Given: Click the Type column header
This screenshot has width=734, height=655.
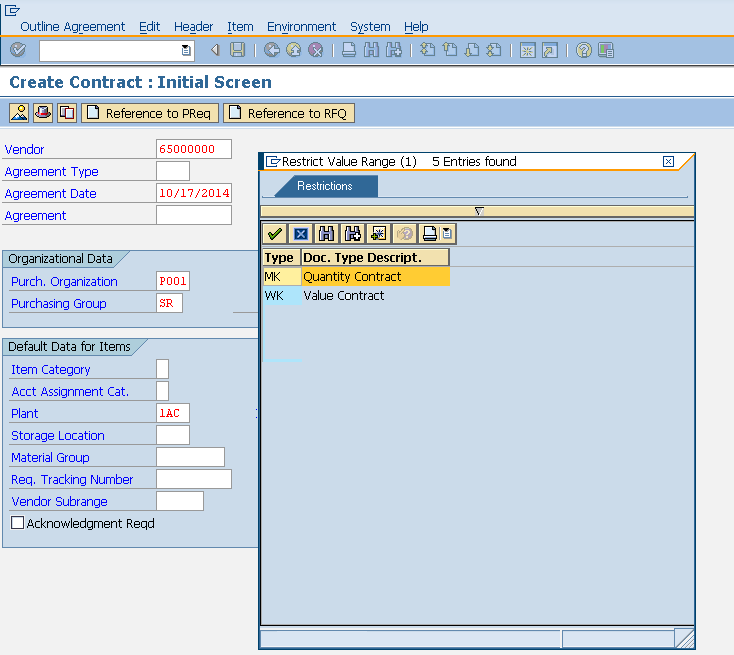Looking at the screenshot, I should click(282, 258).
